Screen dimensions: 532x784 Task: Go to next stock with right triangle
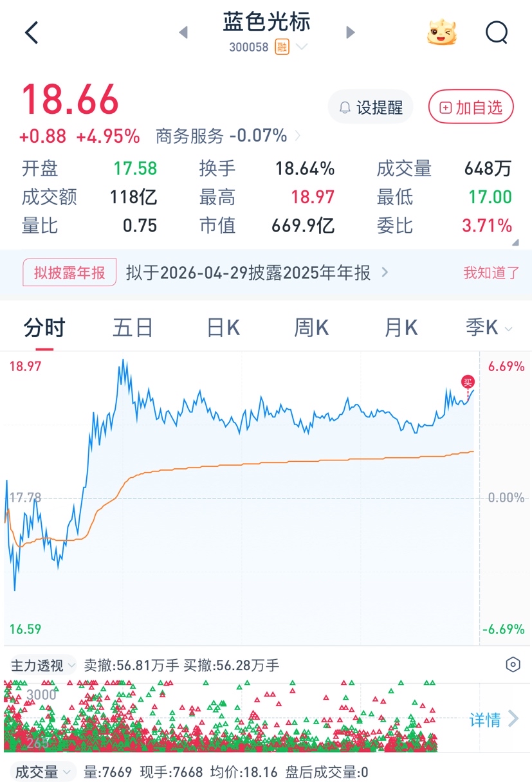[x=351, y=32]
